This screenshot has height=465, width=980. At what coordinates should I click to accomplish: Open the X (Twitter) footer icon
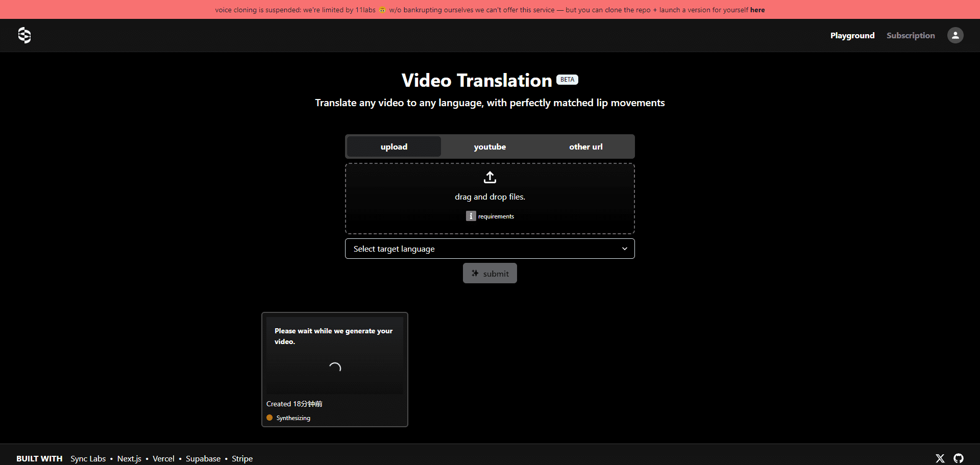940,458
